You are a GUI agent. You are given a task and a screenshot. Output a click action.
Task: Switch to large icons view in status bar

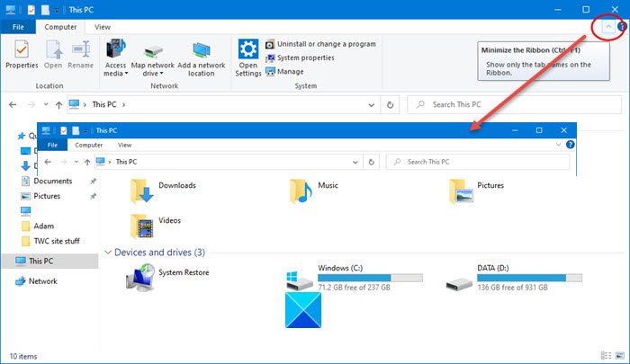click(620, 356)
